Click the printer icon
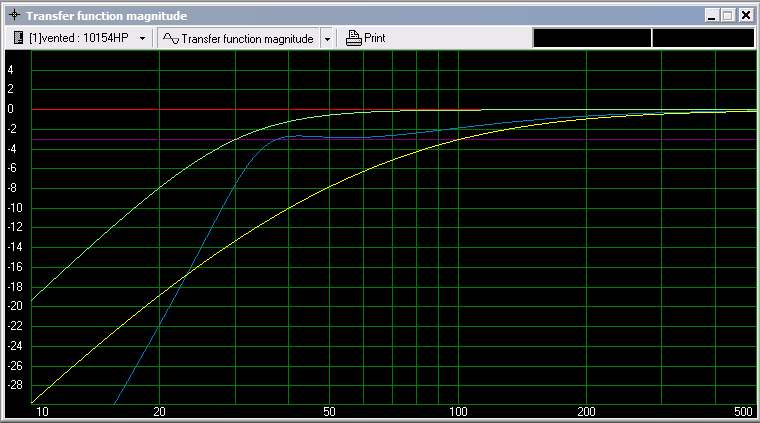 pyautogui.click(x=353, y=38)
